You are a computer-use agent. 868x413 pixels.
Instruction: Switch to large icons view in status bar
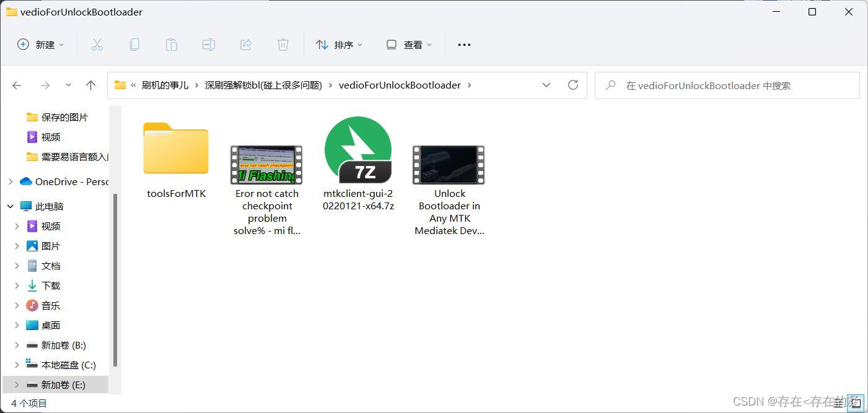pyautogui.click(x=856, y=403)
